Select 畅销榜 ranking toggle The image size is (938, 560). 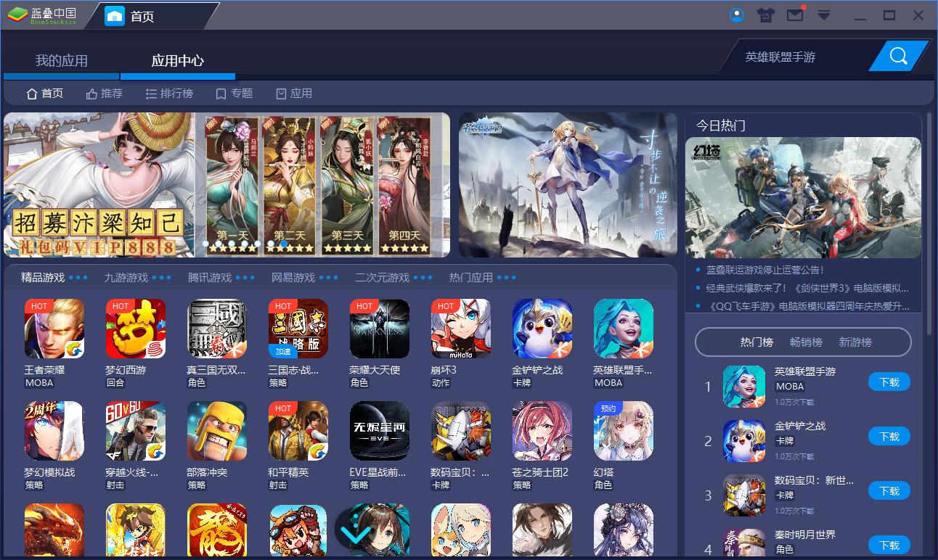click(x=806, y=342)
